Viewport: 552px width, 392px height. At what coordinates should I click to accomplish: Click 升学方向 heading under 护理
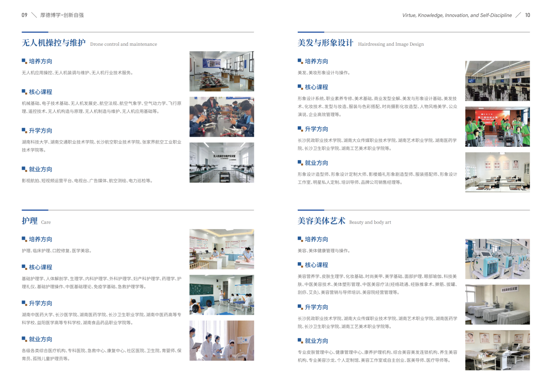(40, 304)
